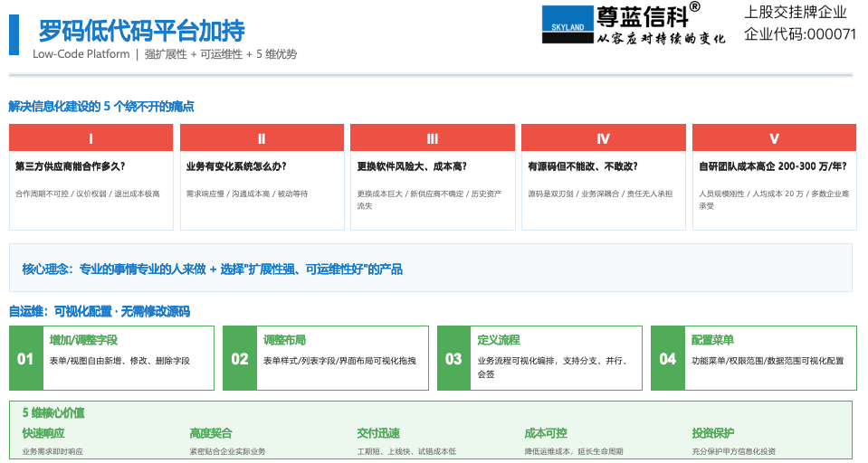The height and width of the screenshot is (463, 868).
Task: Click the red header I card
Action: (91, 138)
